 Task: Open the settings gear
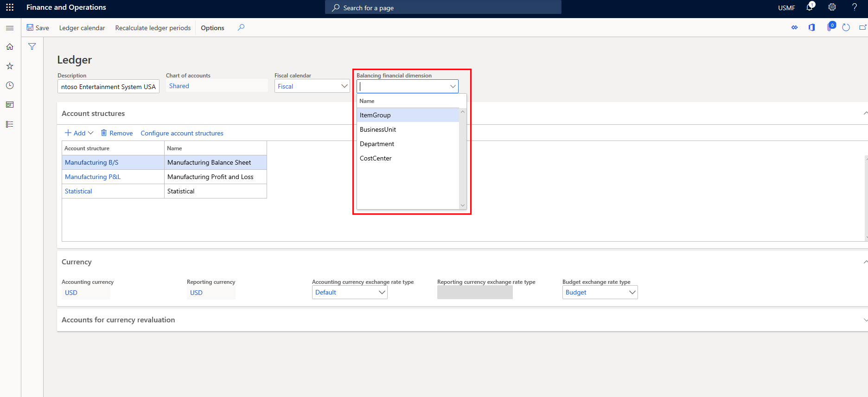click(x=832, y=7)
